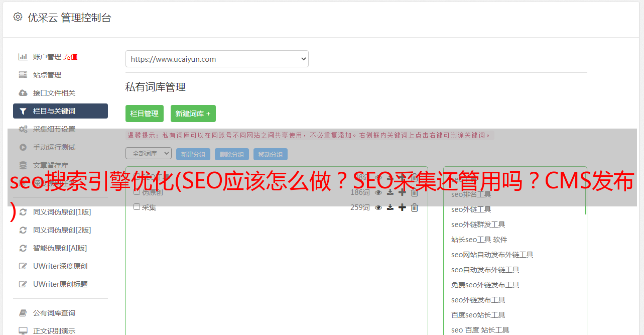
Task: Click the 259词 count in 采集 row
Action: coord(360,207)
